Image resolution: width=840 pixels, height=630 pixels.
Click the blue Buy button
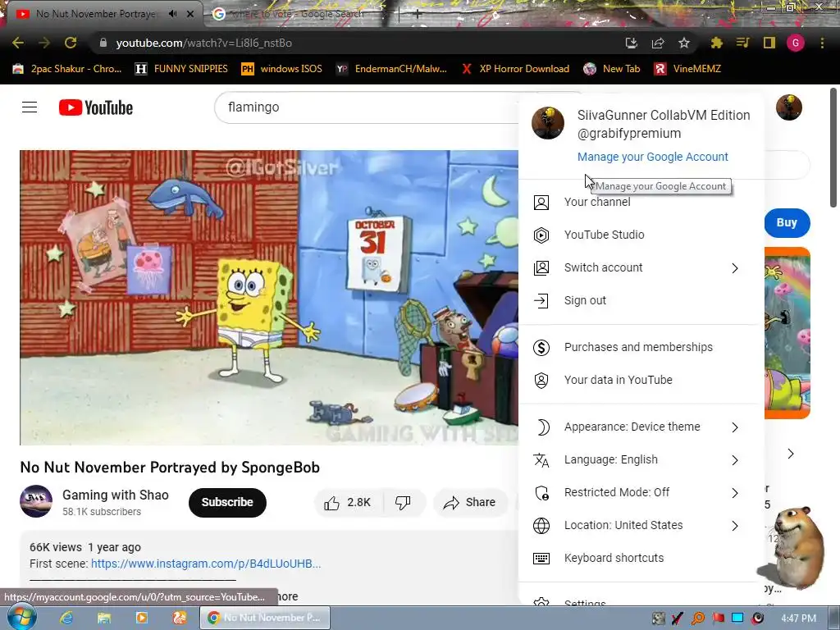pyautogui.click(x=787, y=223)
